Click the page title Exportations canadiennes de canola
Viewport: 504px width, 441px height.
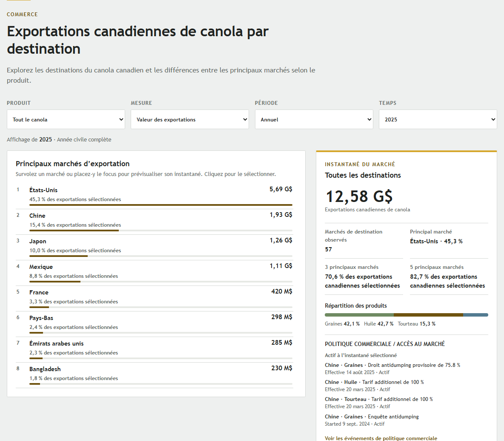tap(137, 40)
